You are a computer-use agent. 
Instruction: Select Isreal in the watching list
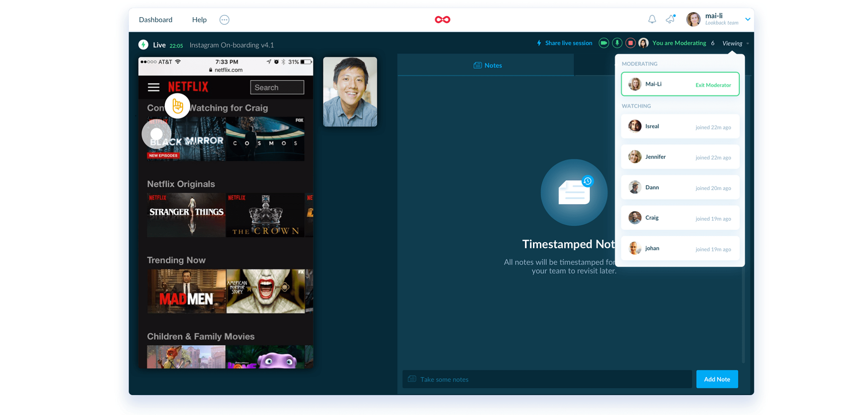click(680, 126)
